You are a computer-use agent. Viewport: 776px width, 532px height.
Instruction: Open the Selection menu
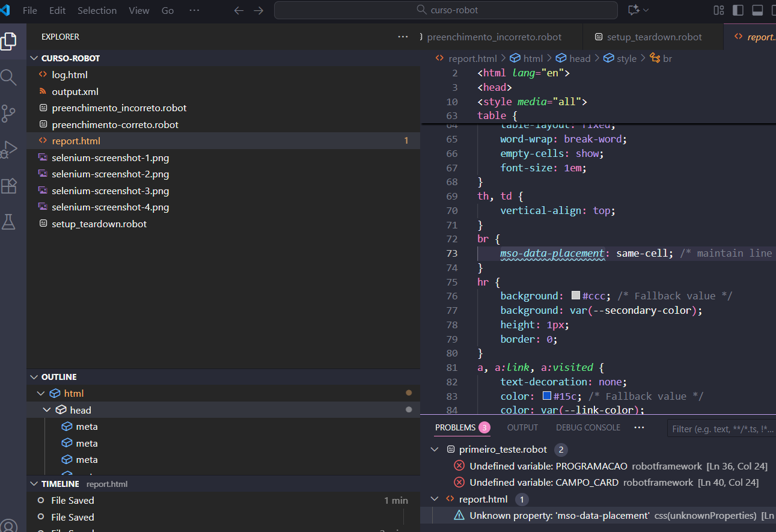click(x=97, y=11)
